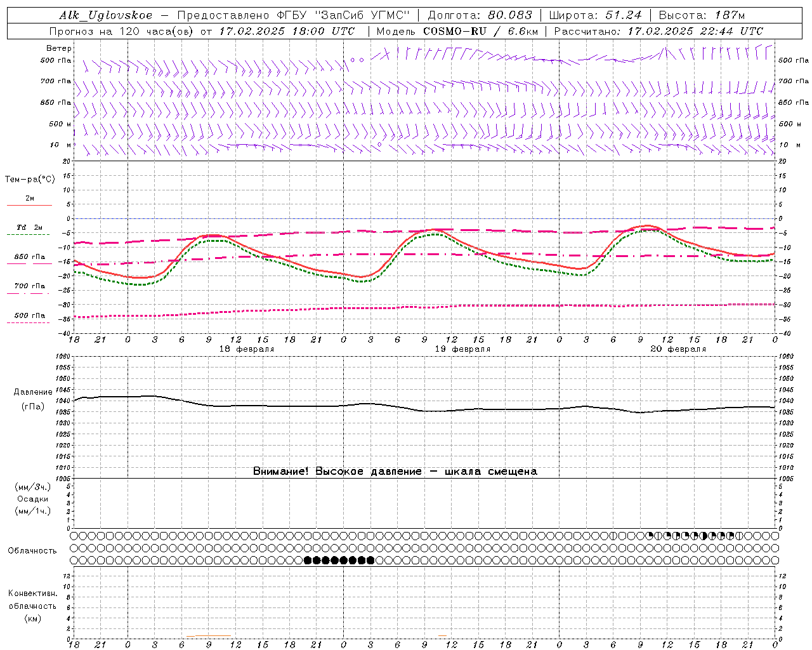Click the "(мм/3ч.)" precipitation unit label
The image size is (812, 650).
coord(33,487)
